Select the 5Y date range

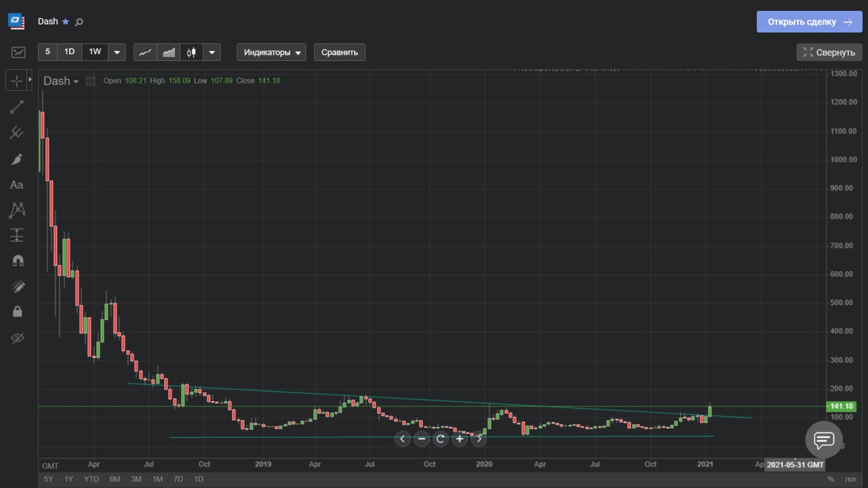48,479
